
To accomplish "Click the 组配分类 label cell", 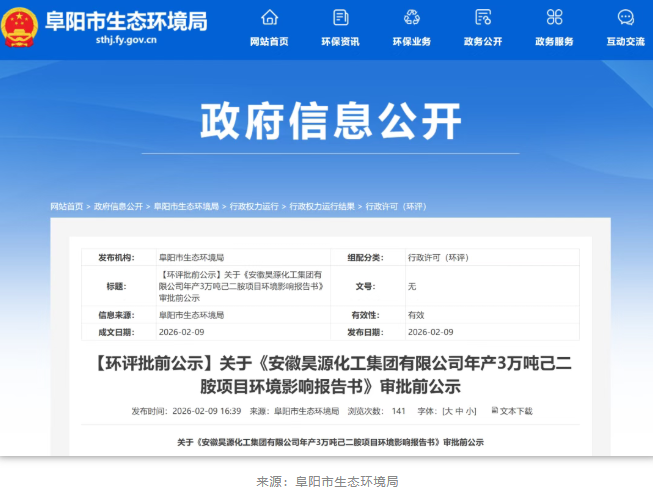I will pyautogui.click(x=366, y=258).
